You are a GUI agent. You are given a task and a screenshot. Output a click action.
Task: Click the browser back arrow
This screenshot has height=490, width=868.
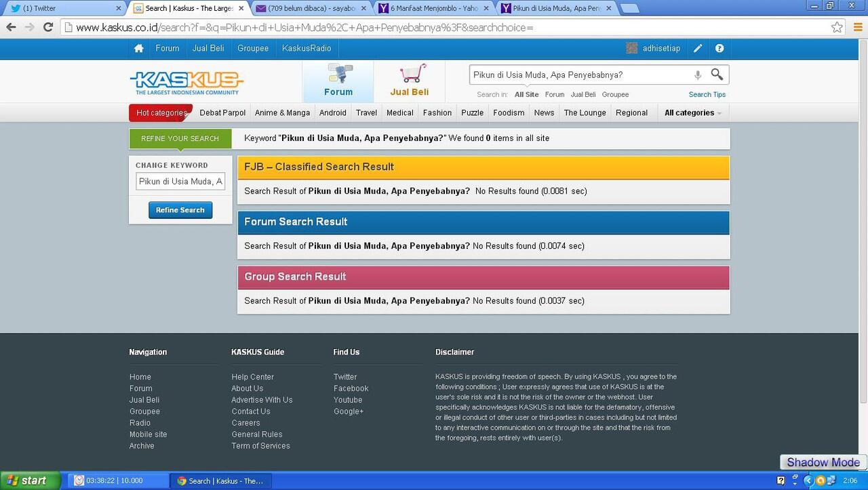point(11,27)
